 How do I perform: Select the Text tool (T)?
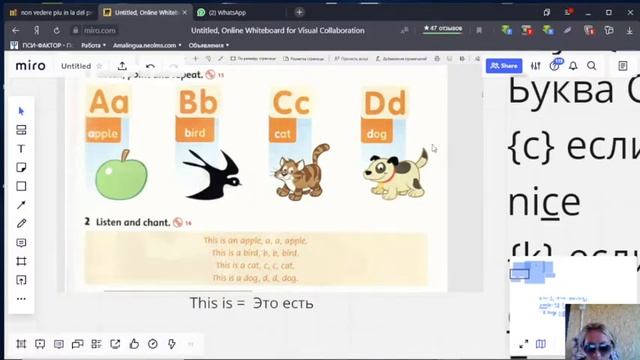click(x=21, y=149)
